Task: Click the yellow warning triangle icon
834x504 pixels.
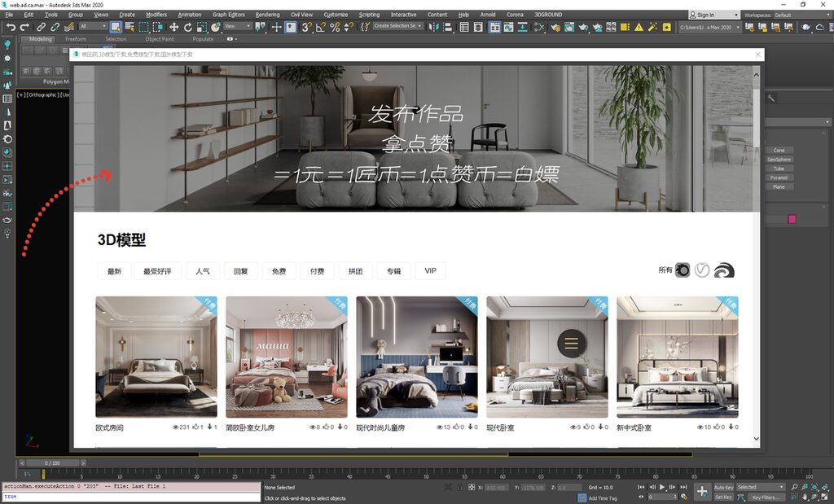Action: pos(639,27)
